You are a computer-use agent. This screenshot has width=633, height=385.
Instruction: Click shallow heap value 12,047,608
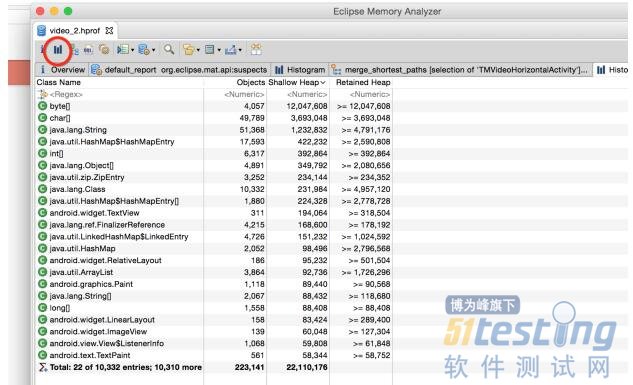(x=307, y=106)
